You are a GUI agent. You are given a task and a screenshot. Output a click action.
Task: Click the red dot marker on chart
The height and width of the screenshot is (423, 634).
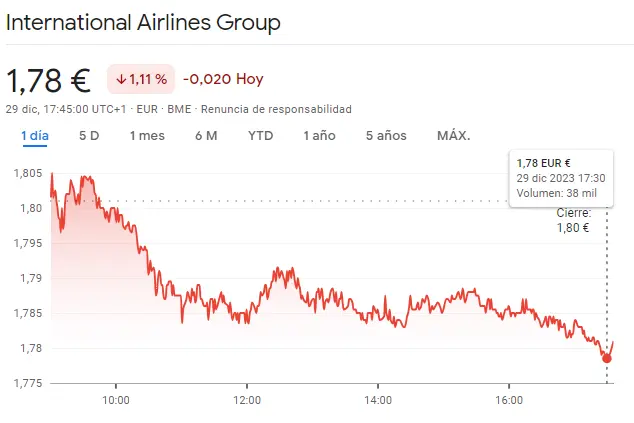[x=607, y=357]
